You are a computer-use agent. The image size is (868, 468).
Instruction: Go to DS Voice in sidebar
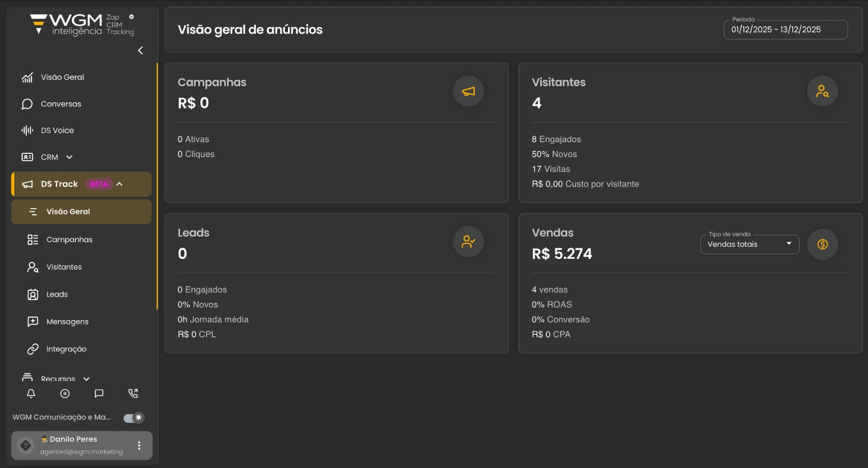[x=57, y=131]
